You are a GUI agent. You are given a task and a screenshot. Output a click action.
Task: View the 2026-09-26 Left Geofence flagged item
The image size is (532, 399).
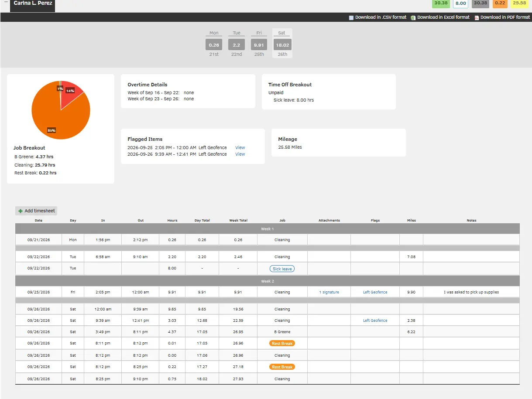coord(240,154)
